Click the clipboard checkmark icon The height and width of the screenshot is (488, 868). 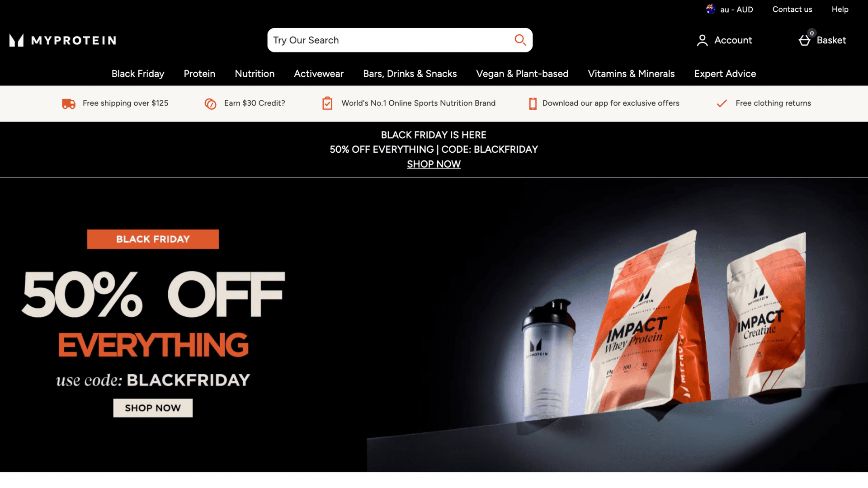point(327,103)
